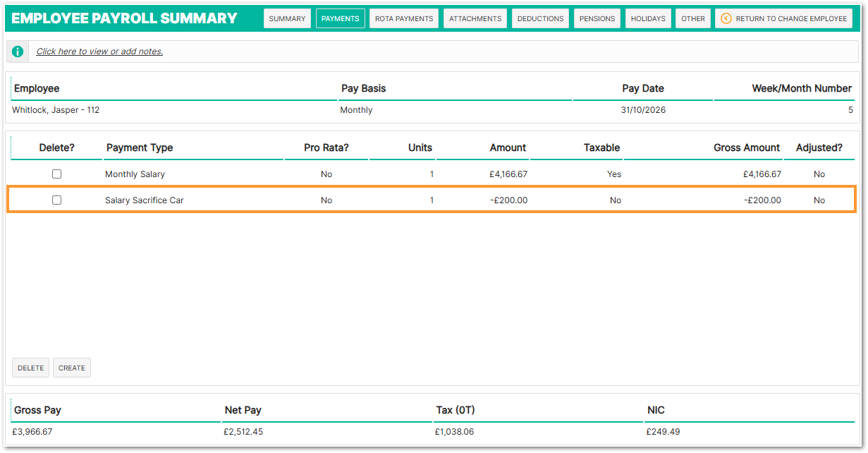Open the Other tab

click(693, 18)
